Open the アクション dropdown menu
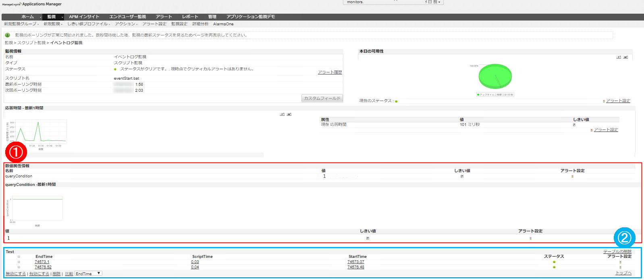This screenshot has width=644, height=280. 126,24
